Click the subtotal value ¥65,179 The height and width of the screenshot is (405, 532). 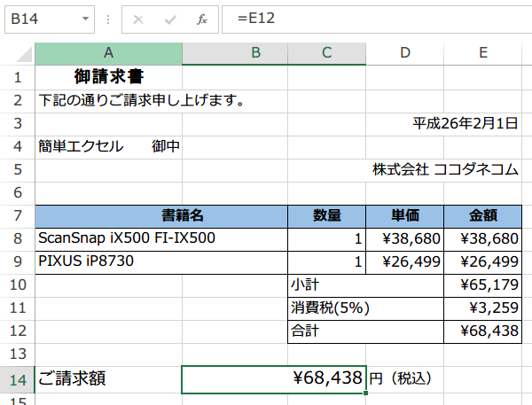point(483,285)
